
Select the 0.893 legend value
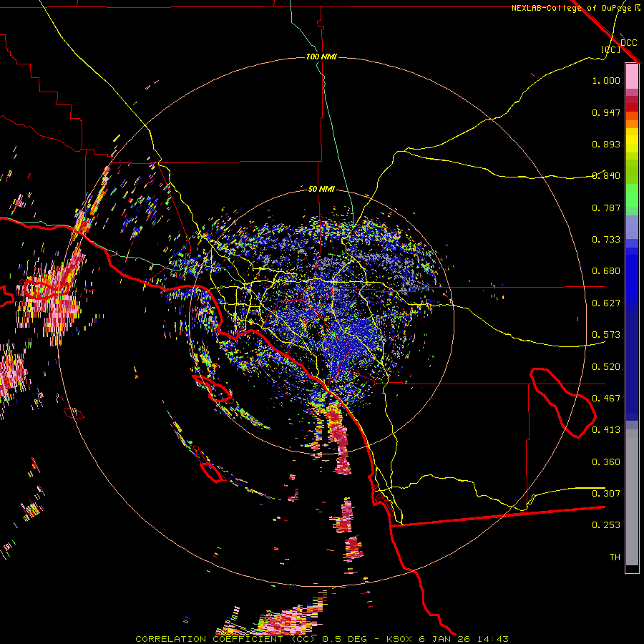[606, 144]
